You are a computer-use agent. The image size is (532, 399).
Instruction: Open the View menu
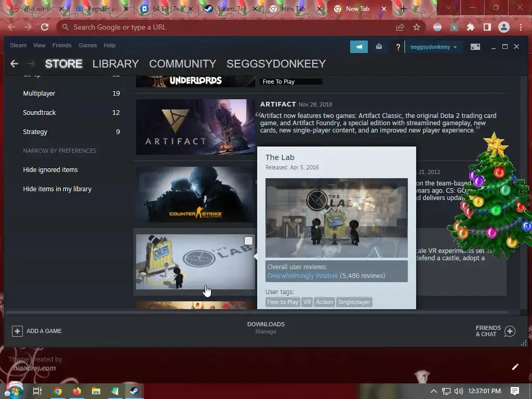tap(39, 46)
